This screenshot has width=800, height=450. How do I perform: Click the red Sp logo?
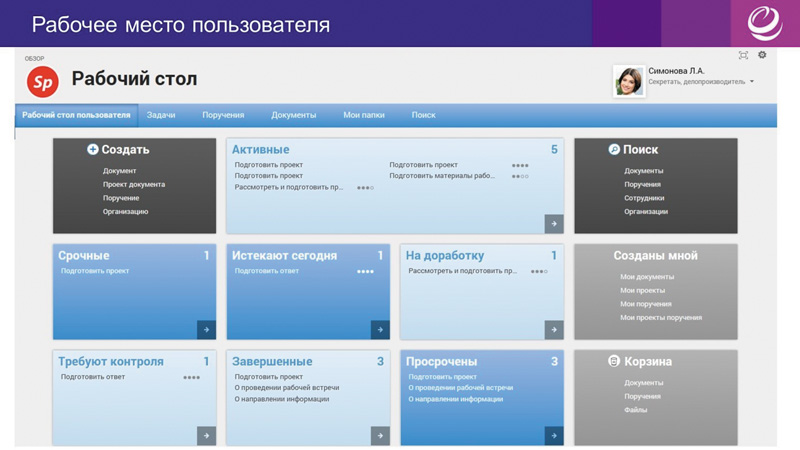43,82
